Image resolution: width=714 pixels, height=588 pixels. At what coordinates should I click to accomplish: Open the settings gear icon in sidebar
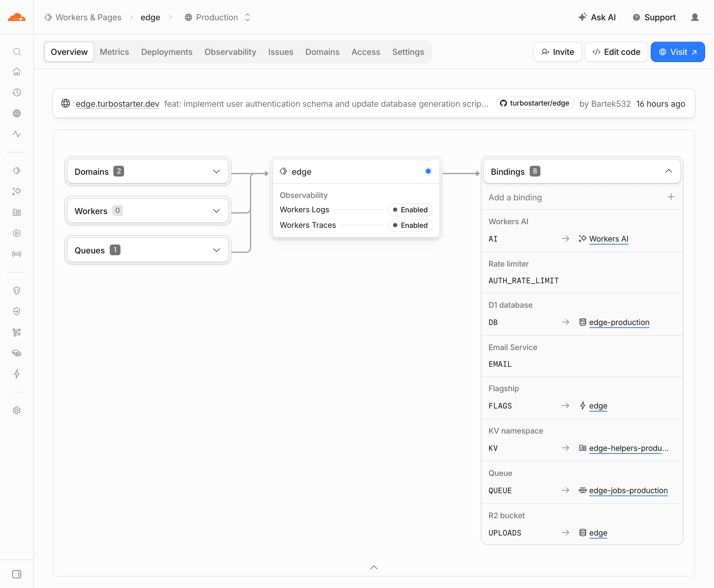[17, 410]
